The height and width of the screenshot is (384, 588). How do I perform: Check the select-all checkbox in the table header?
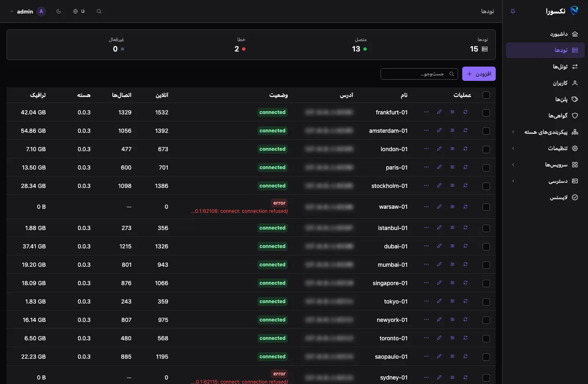486,95
